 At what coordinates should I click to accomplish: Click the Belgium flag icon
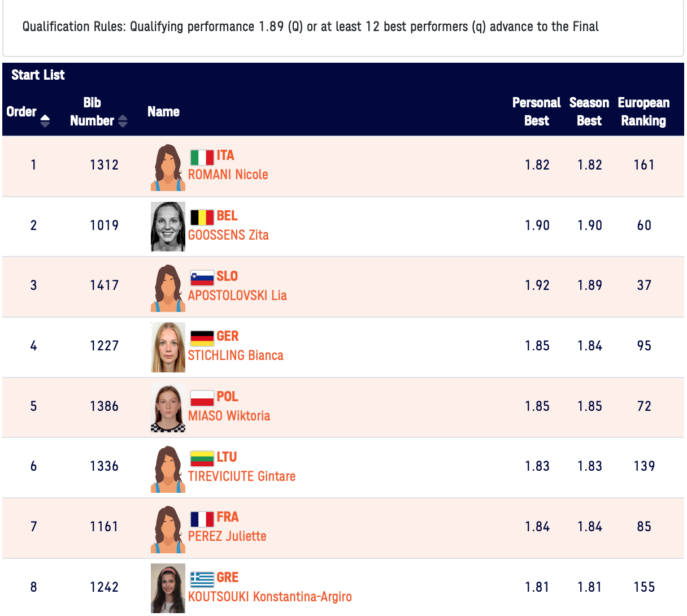[x=202, y=217]
